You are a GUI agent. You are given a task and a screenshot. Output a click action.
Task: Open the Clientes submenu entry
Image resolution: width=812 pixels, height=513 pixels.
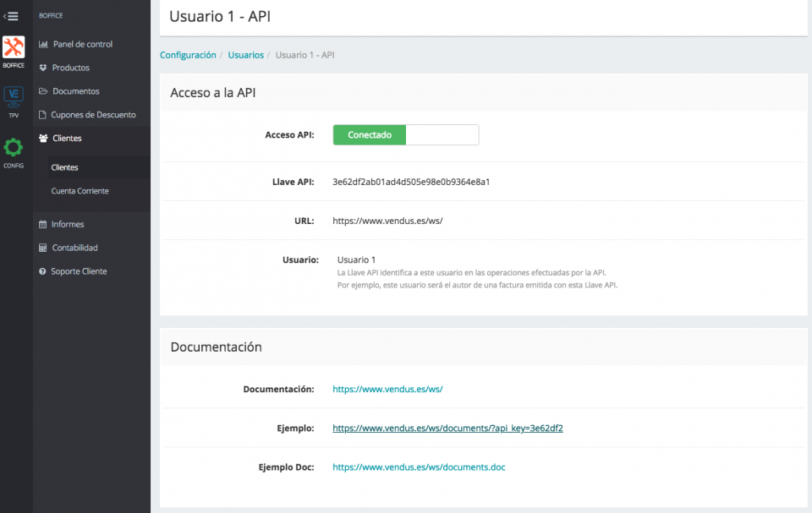pyautogui.click(x=63, y=167)
